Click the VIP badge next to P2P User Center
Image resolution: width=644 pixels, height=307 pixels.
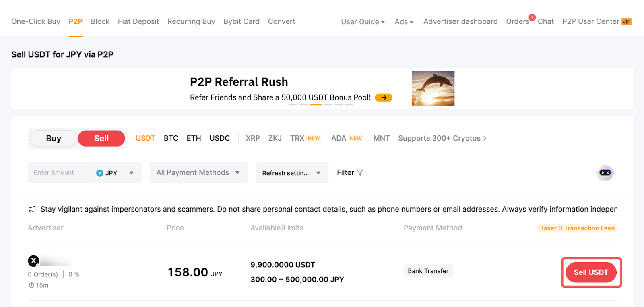click(626, 22)
